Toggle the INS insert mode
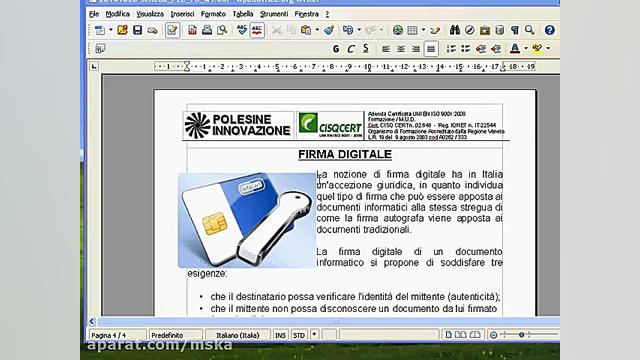The image size is (640, 360). pos(280,335)
